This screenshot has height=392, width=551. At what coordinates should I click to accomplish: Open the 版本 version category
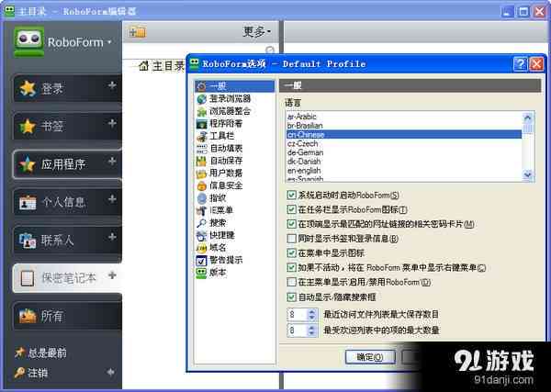click(x=211, y=273)
